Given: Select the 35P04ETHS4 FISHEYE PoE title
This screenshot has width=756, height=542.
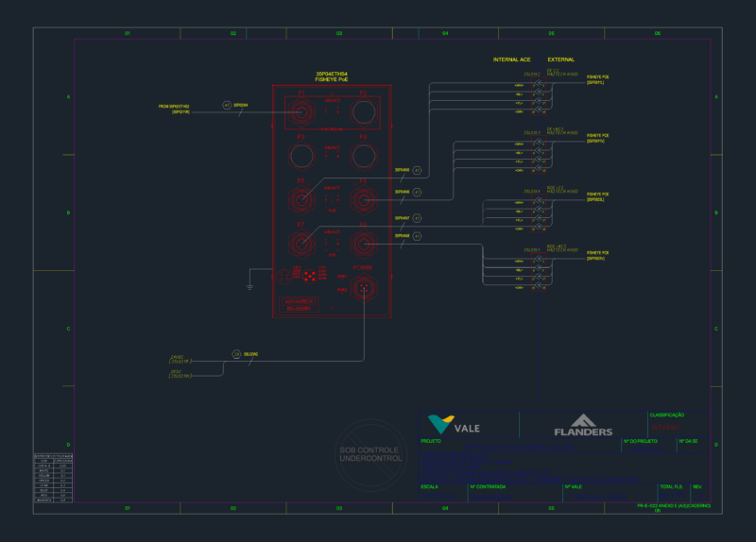Looking at the screenshot, I should (x=332, y=76).
